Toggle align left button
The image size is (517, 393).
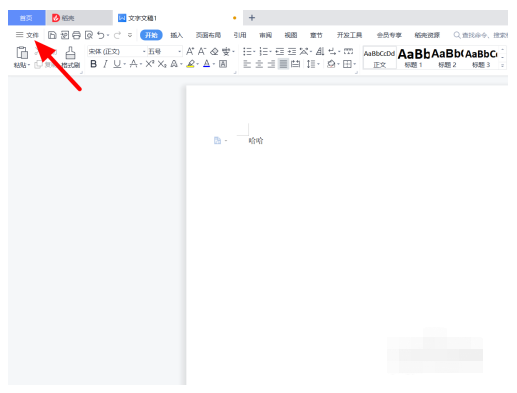[x=247, y=64]
